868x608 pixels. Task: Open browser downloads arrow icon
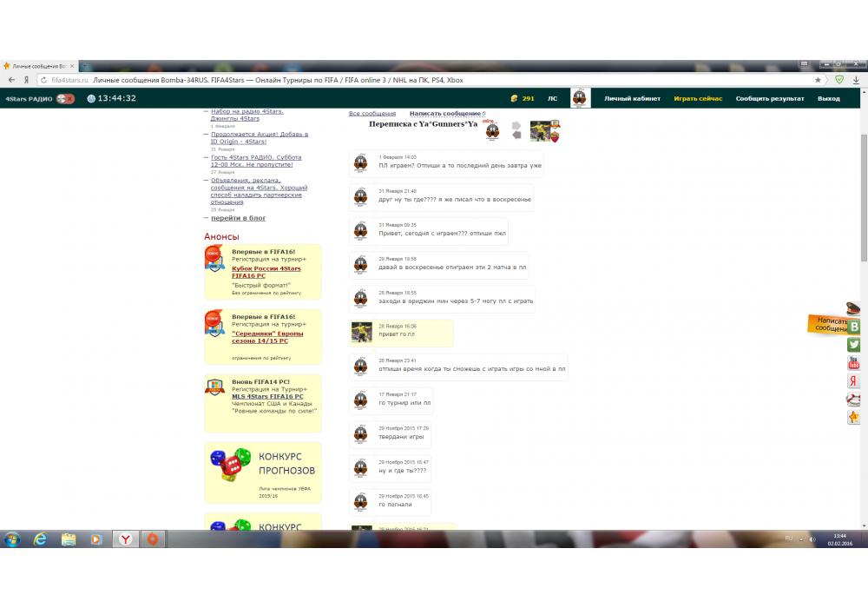pos(856,80)
